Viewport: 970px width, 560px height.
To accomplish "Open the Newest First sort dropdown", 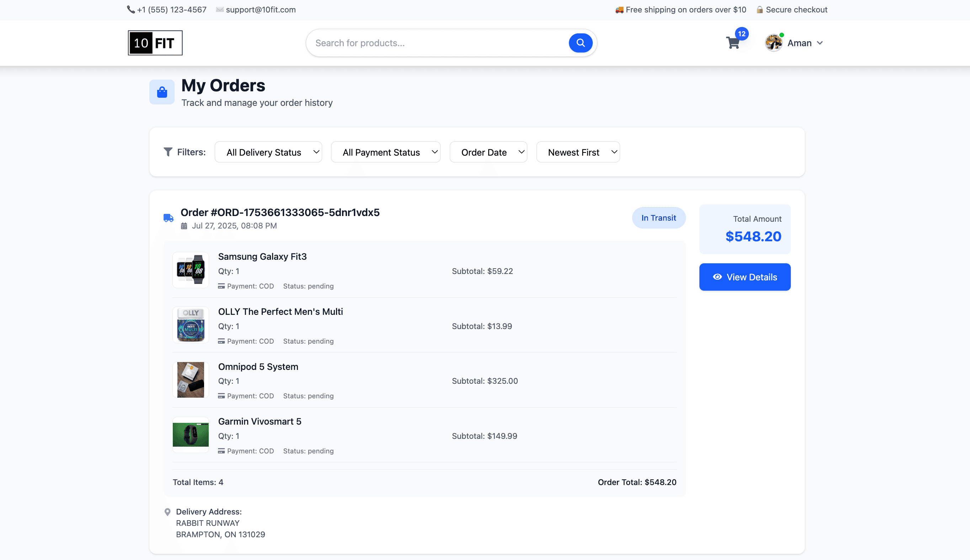I will pyautogui.click(x=578, y=152).
